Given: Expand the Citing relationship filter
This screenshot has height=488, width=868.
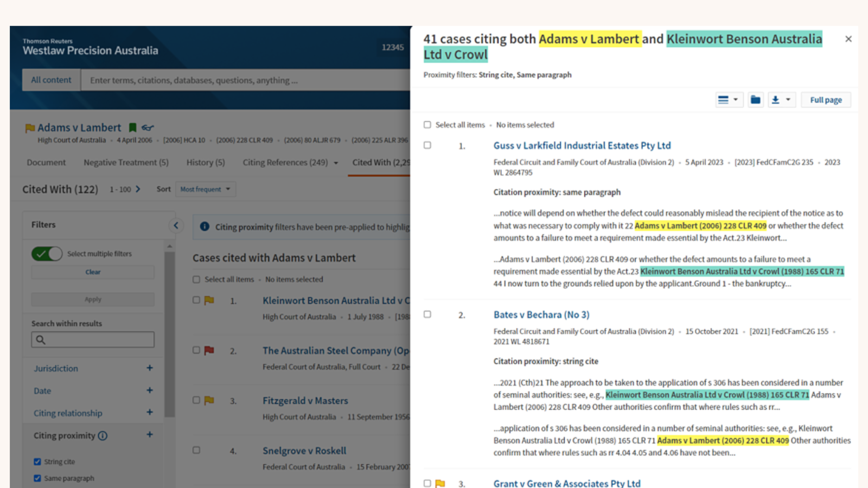Looking at the screenshot, I should coord(149,413).
